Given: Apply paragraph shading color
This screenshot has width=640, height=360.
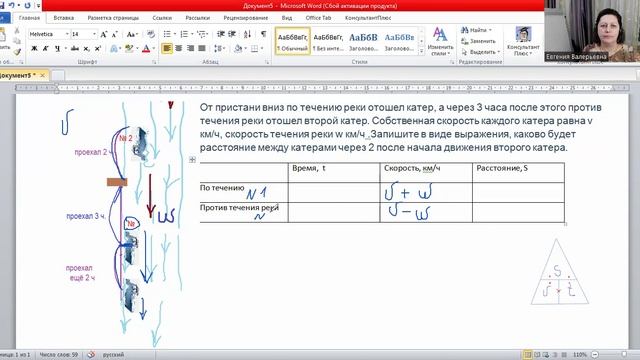Looking at the screenshot, I should coord(238,49).
